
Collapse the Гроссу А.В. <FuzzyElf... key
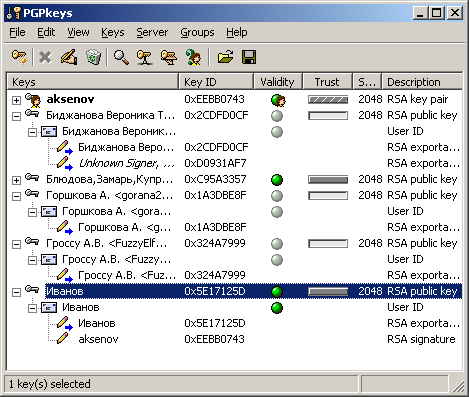pos(16,244)
